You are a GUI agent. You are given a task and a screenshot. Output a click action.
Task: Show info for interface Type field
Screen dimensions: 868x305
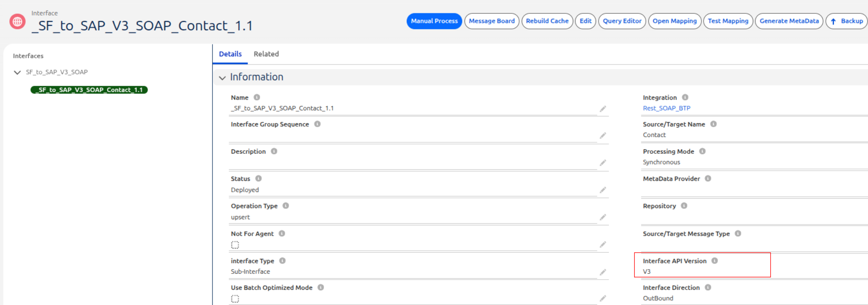pos(282,261)
